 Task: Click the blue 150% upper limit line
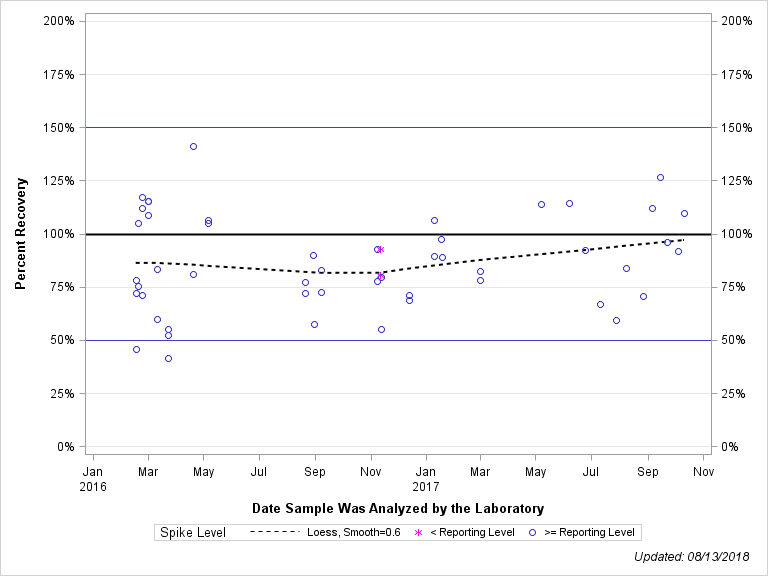coord(398,127)
